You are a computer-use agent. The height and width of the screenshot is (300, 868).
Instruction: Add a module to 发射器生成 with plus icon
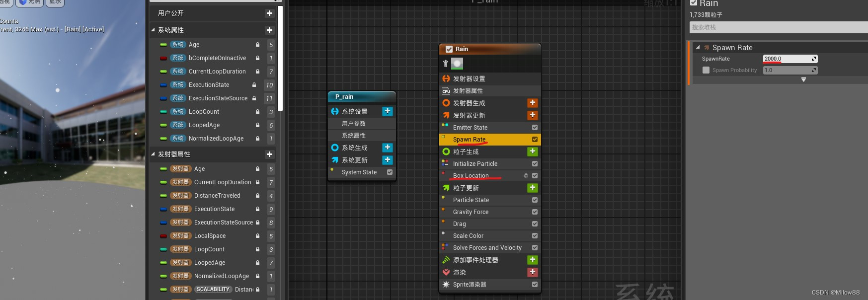tap(532, 103)
